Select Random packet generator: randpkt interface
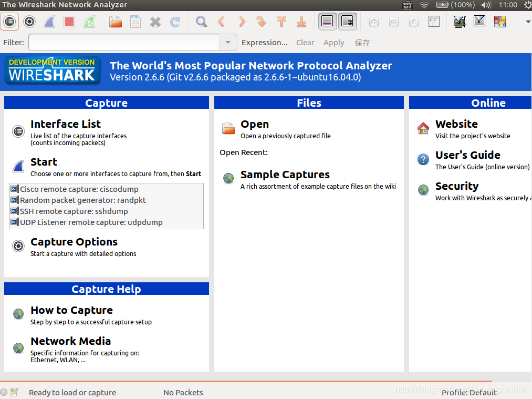This screenshot has height=399, width=532. pos(107,200)
